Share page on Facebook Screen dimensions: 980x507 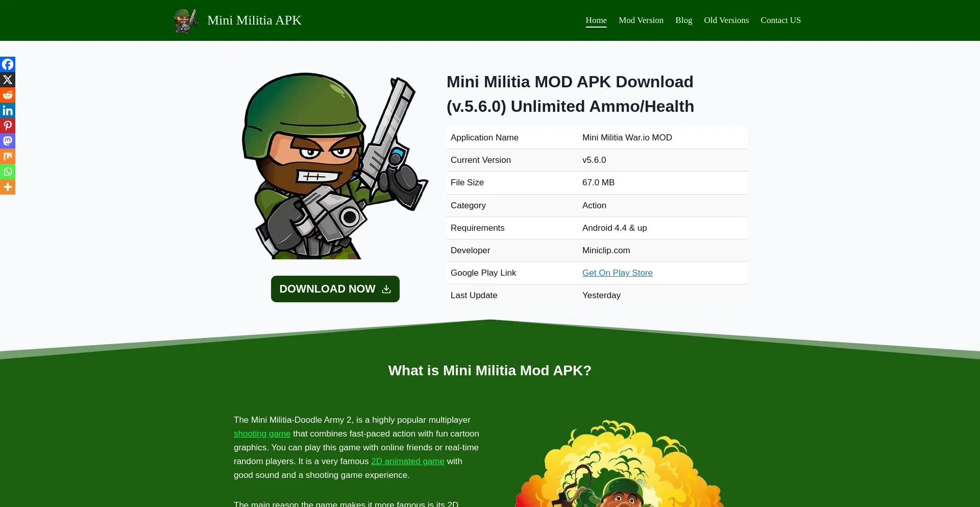(x=8, y=64)
